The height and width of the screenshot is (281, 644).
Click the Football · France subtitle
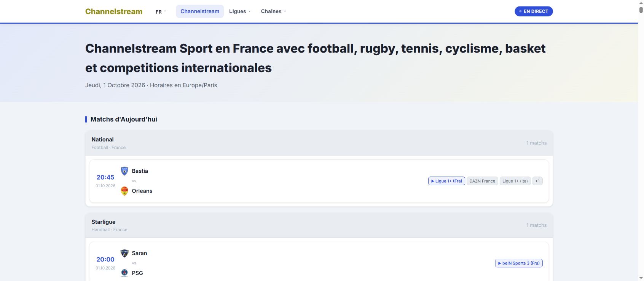pyautogui.click(x=108, y=148)
